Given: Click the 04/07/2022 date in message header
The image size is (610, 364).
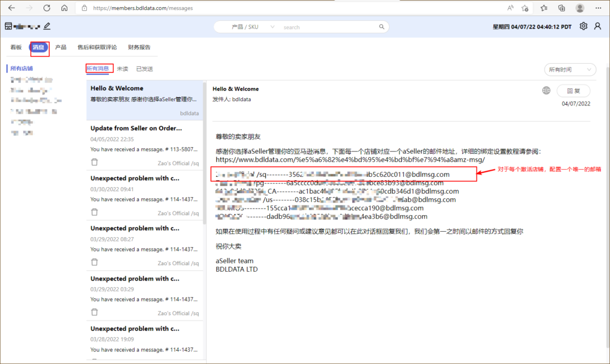Looking at the screenshot, I should click(576, 104).
